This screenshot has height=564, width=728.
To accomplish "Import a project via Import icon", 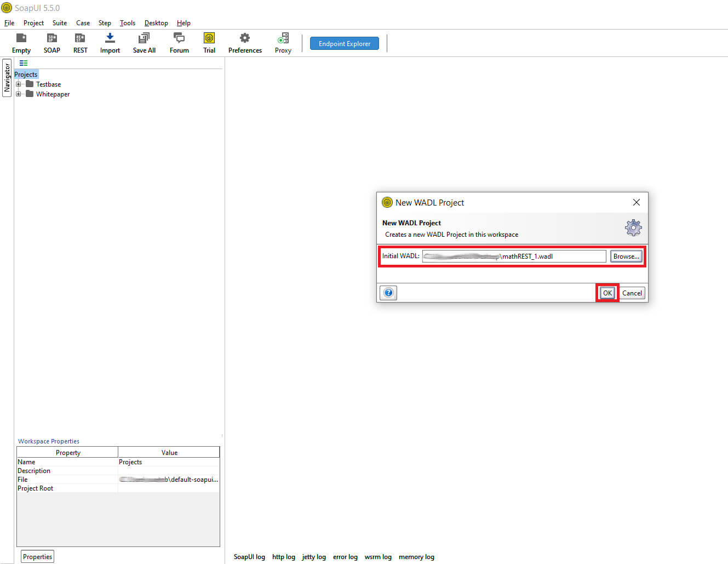I will [x=110, y=43].
